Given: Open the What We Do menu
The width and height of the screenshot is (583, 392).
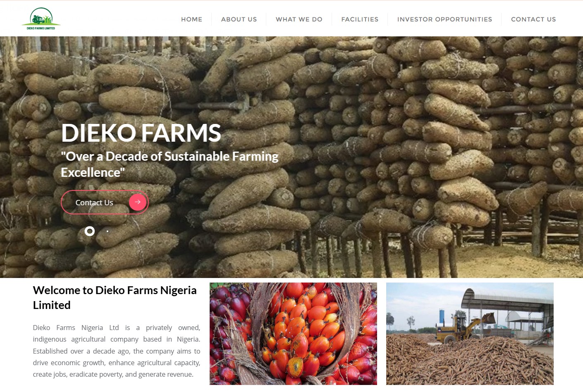Looking at the screenshot, I should tap(299, 19).
